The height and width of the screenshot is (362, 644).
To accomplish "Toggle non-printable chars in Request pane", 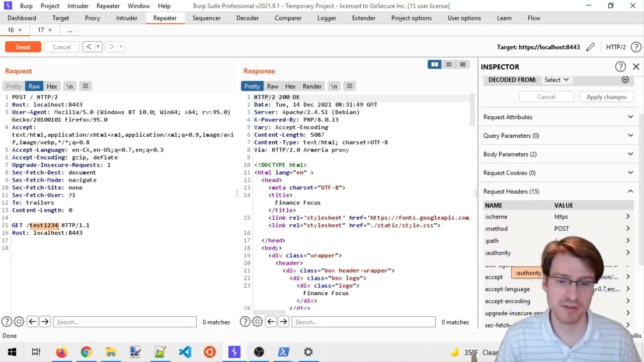I will coord(70,86).
